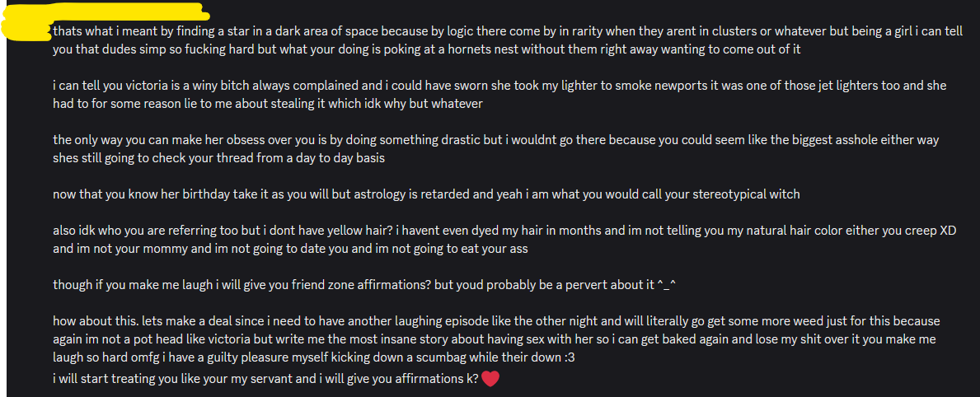Click the "XD" text emoticon

click(x=948, y=231)
